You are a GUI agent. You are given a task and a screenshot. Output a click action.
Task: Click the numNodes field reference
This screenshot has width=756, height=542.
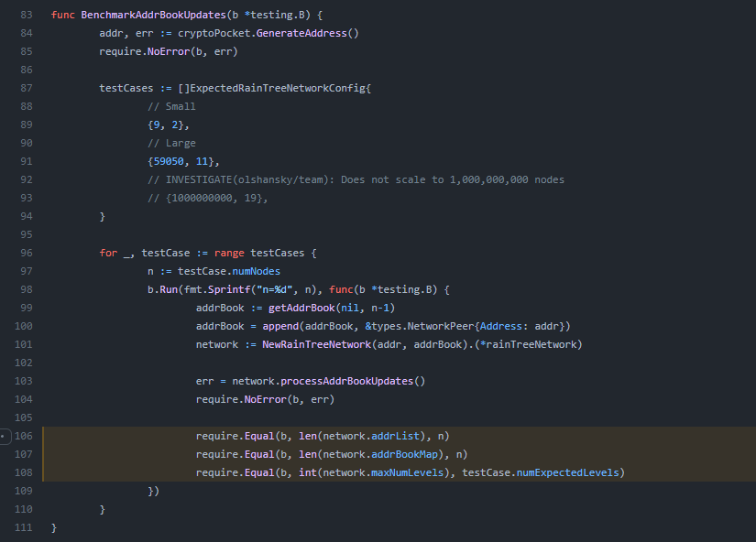click(256, 271)
